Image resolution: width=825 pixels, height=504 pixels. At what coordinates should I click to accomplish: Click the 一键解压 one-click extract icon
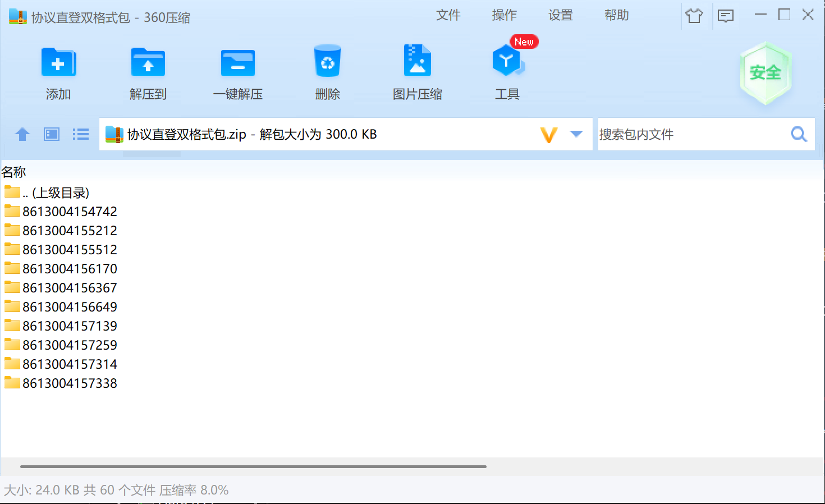pos(237,62)
